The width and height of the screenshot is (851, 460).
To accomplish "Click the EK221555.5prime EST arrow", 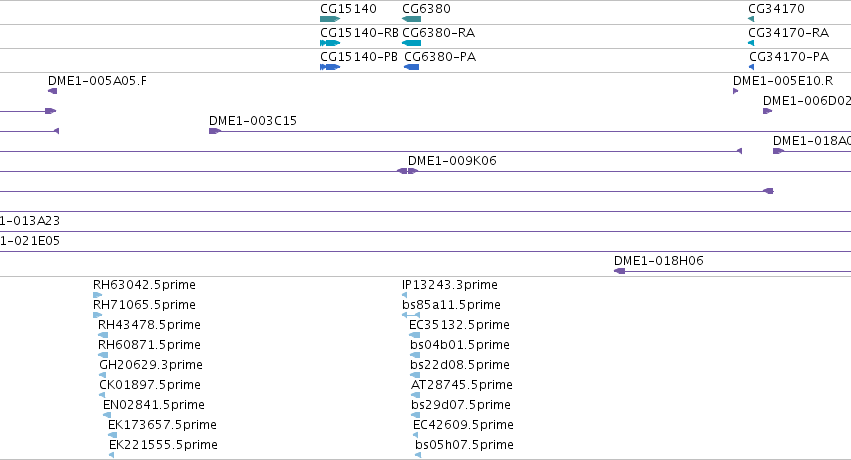I will pos(111,455).
